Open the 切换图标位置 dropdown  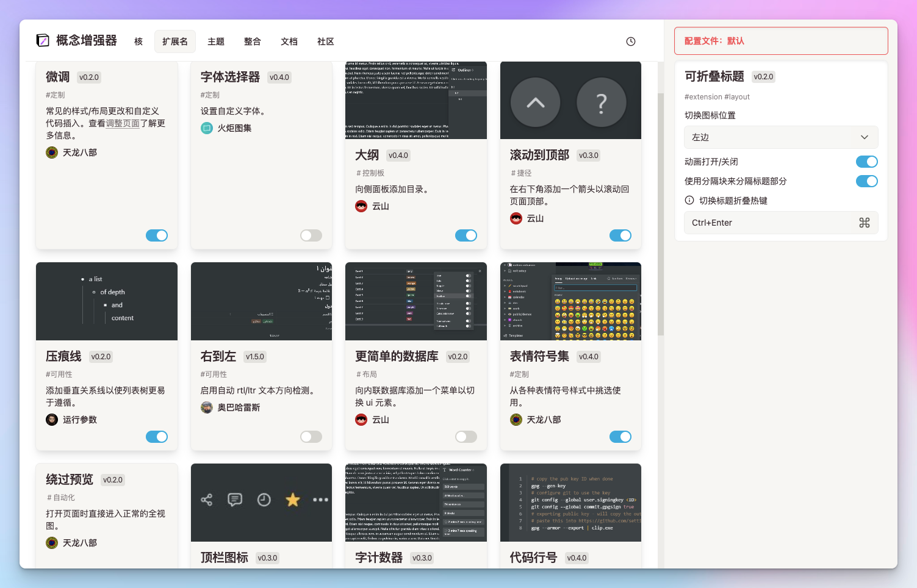[x=781, y=137]
